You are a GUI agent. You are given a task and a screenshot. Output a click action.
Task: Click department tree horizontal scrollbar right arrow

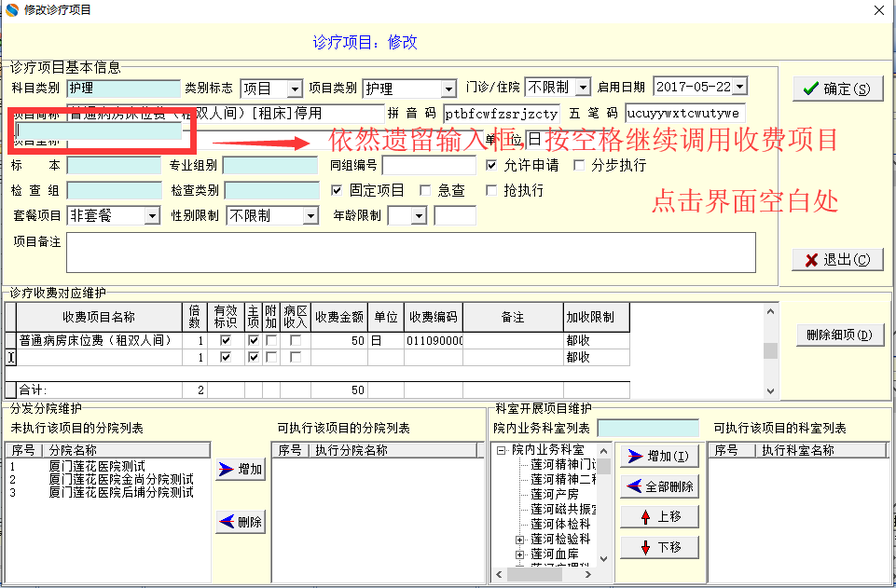pyautogui.click(x=587, y=574)
